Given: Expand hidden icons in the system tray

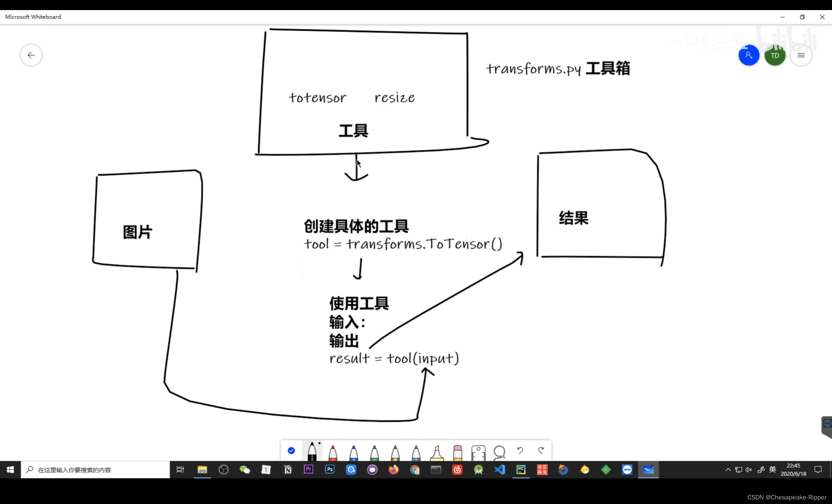Looking at the screenshot, I should coord(728,470).
